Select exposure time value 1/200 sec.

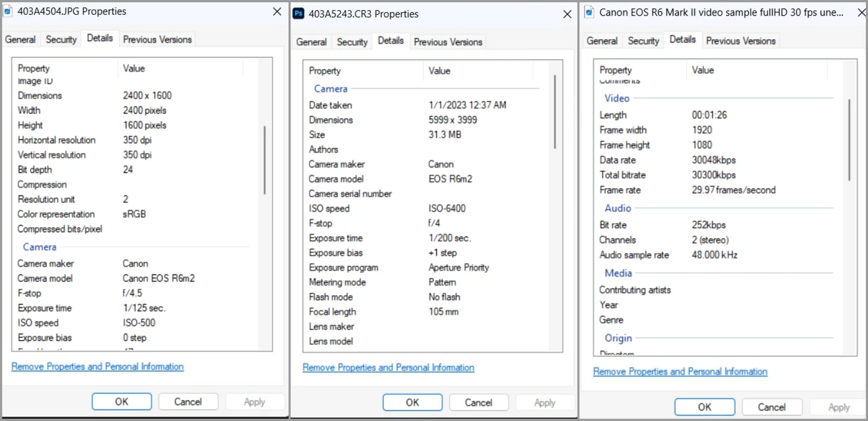click(x=449, y=238)
